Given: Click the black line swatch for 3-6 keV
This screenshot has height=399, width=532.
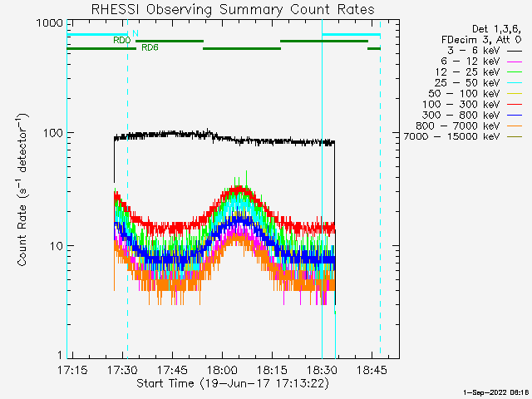Looking at the screenshot, I should tap(515, 51).
